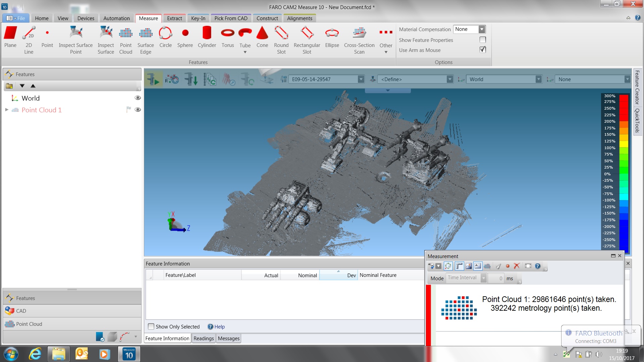Click the red dot record icon in Measurement
The width and height of the screenshot is (644, 362).
[x=508, y=266]
